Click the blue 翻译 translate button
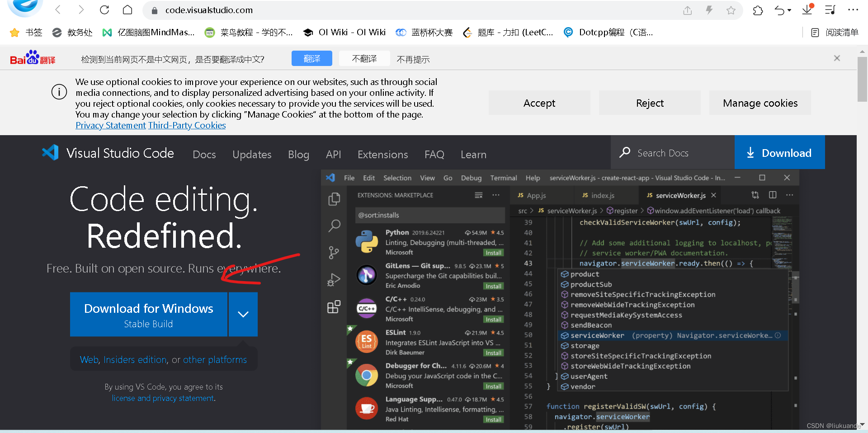868x433 pixels. pos(312,58)
